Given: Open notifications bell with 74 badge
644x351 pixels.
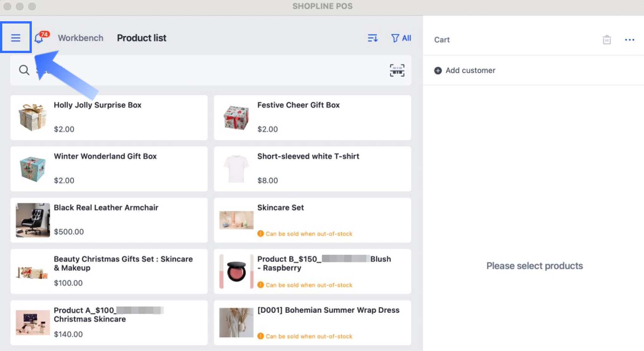Looking at the screenshot, I should tap(39, 38).
